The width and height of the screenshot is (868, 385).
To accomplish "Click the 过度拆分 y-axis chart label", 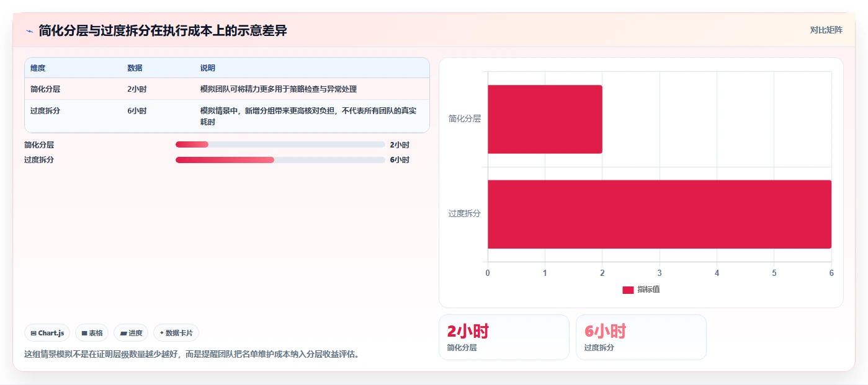I will coord(465,214).
